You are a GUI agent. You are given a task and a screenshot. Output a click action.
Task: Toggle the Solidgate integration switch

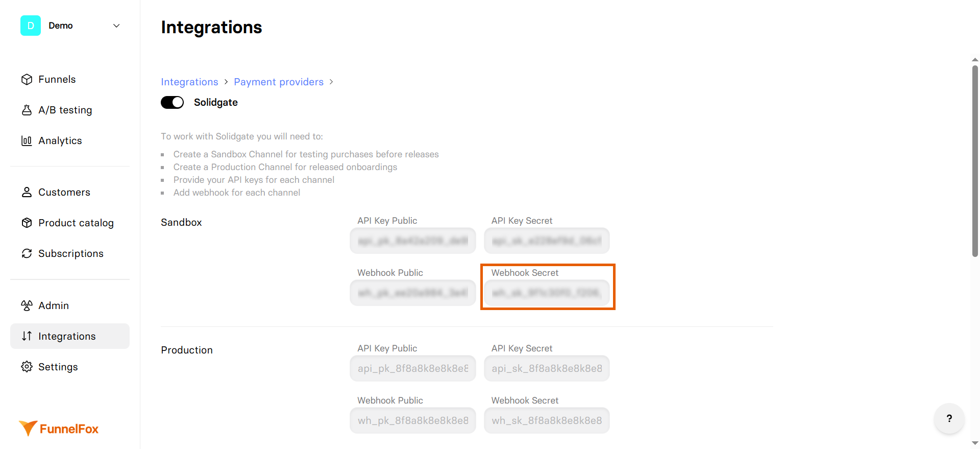[173, 102]
